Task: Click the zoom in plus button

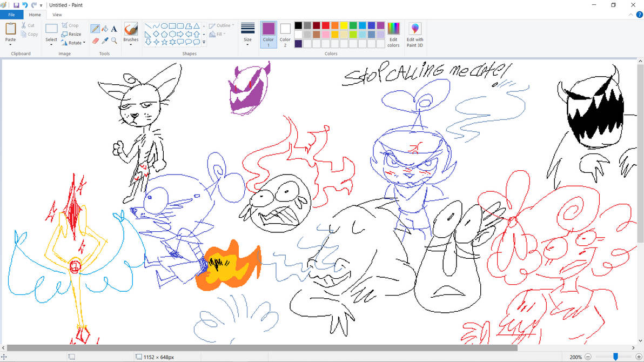Action: coord(639,357)
